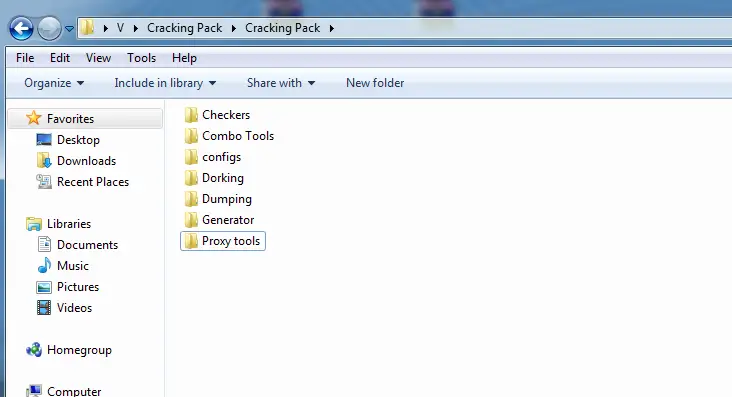Screen dimensions: 732x397
Task: Open the Videos library
Action: [x=74, y=308]
